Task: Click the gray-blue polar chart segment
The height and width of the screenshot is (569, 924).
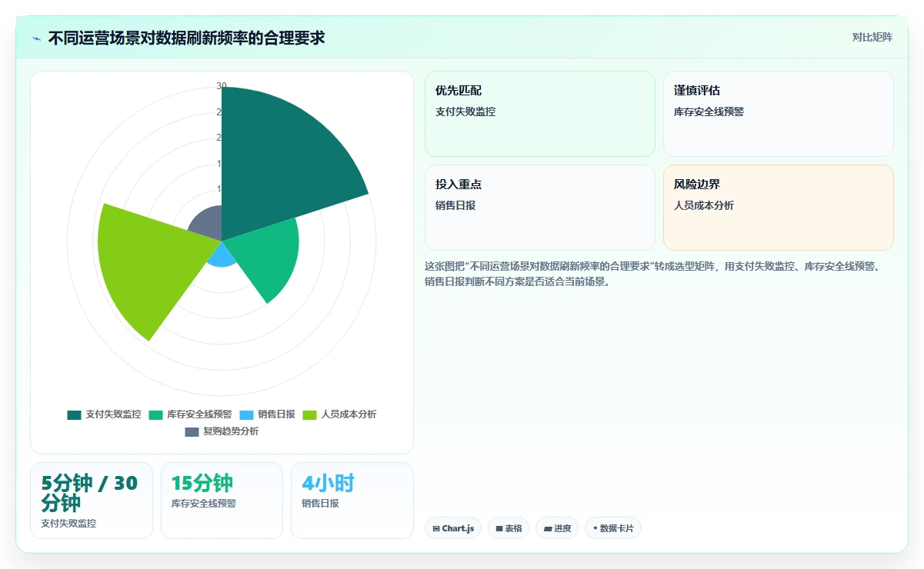Action: 208,225
